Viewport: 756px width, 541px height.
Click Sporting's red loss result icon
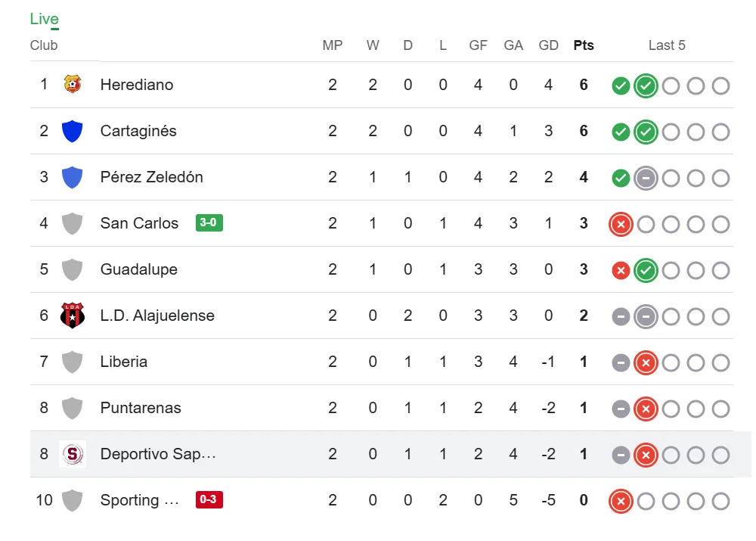621,501
